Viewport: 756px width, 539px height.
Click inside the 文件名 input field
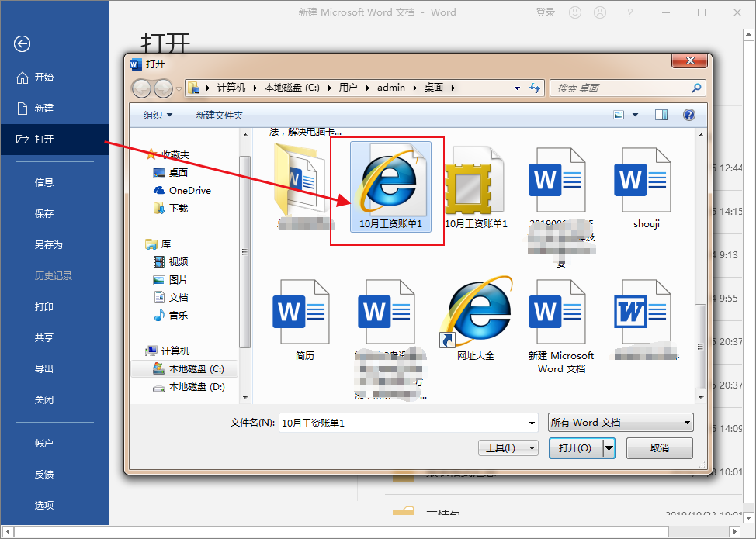(404, 422)
